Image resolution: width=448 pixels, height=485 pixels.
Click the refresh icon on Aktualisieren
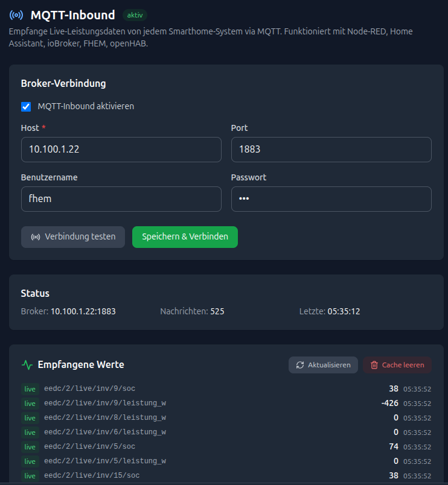(x=300, y=365)
